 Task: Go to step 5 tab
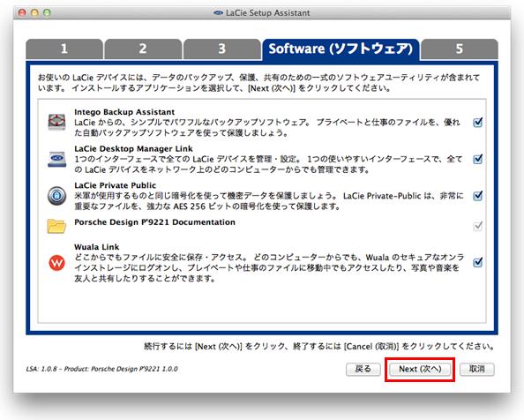coord(460,49)
